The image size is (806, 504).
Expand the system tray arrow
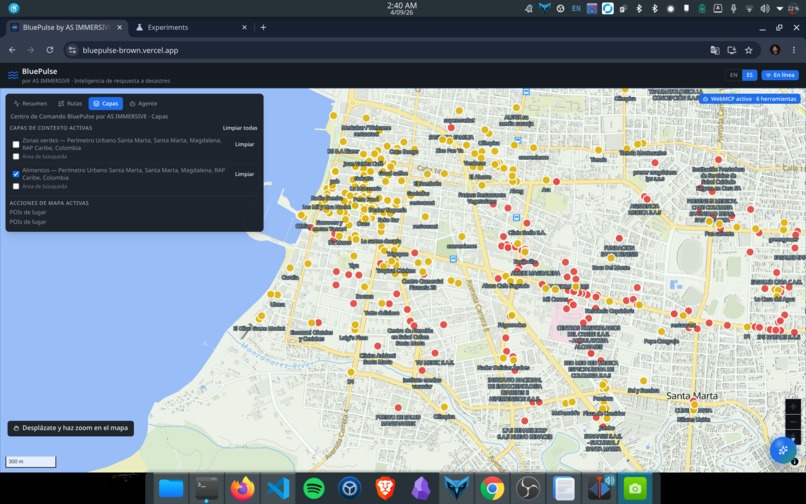pos(780,9)
